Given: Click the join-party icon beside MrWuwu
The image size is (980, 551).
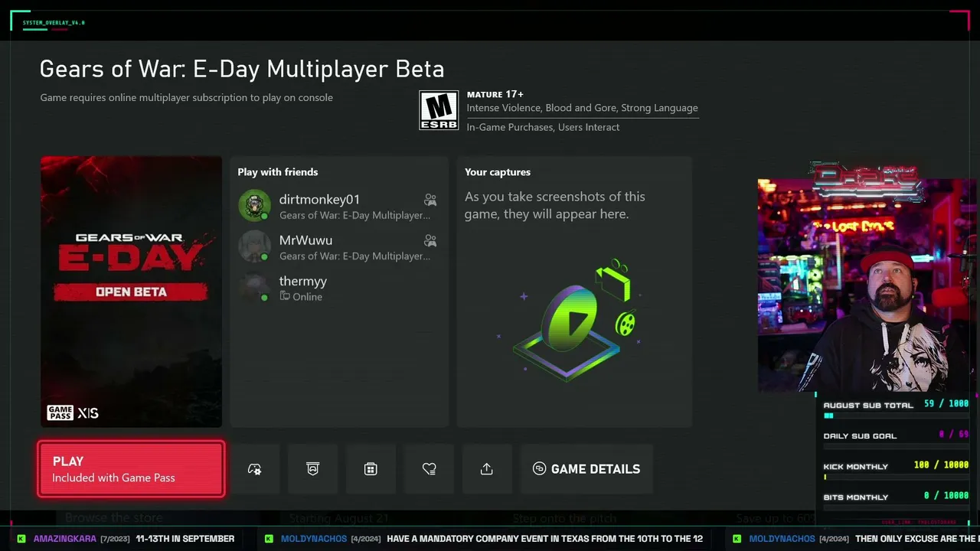Looking at the screenshot, I should pyautogui.click(x=430, y=240).
